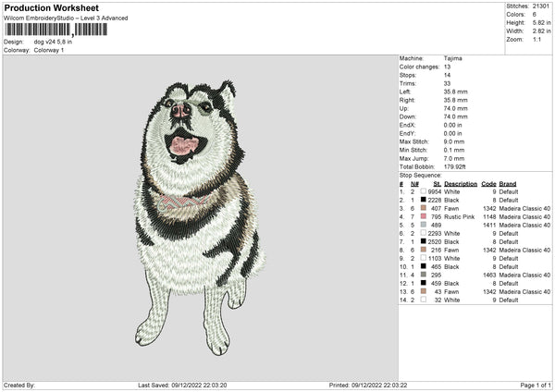Click the Colors value 6
Image resolution: width=555 pixels, height=392 pixels.
tap(534, 15)
